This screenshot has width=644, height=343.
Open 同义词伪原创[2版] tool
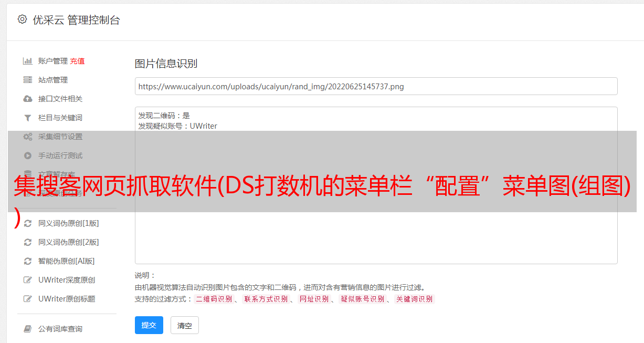pyautogui.click(x=68, y=242)
